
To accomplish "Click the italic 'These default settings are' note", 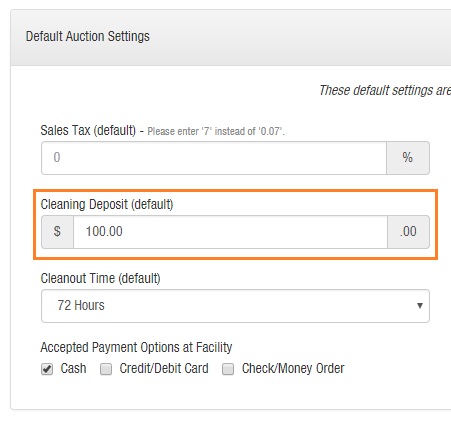I will click(385, 91).
